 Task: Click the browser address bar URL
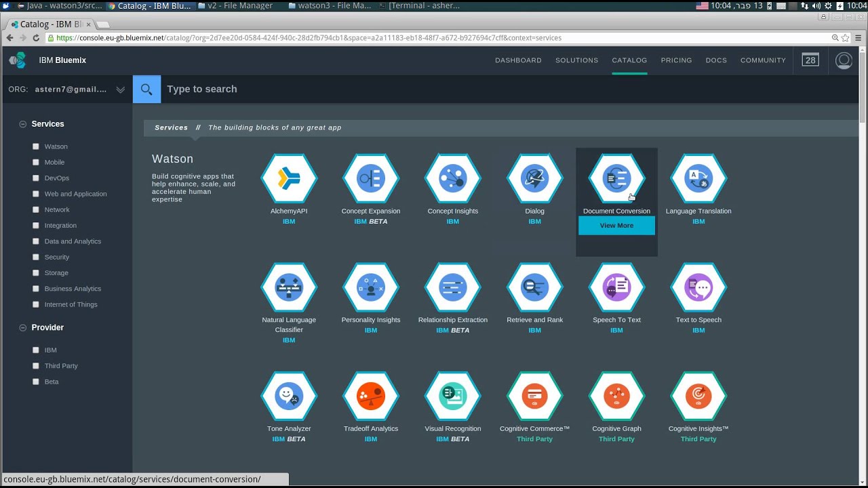309,38
